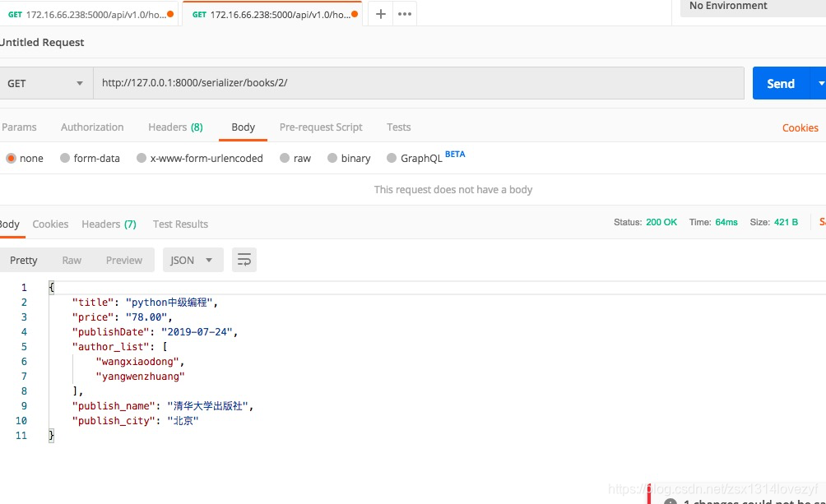Image resolution: width=826 pixels, height=504 pixels.
Task: Click the "publishDate" key
Action: click(110, 332)
